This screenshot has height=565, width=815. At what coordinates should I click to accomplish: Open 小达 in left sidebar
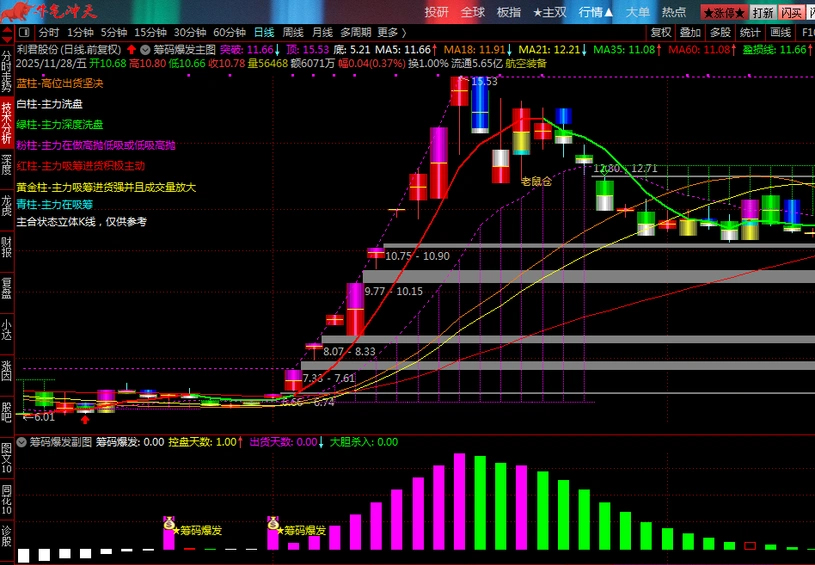(6, 330)
